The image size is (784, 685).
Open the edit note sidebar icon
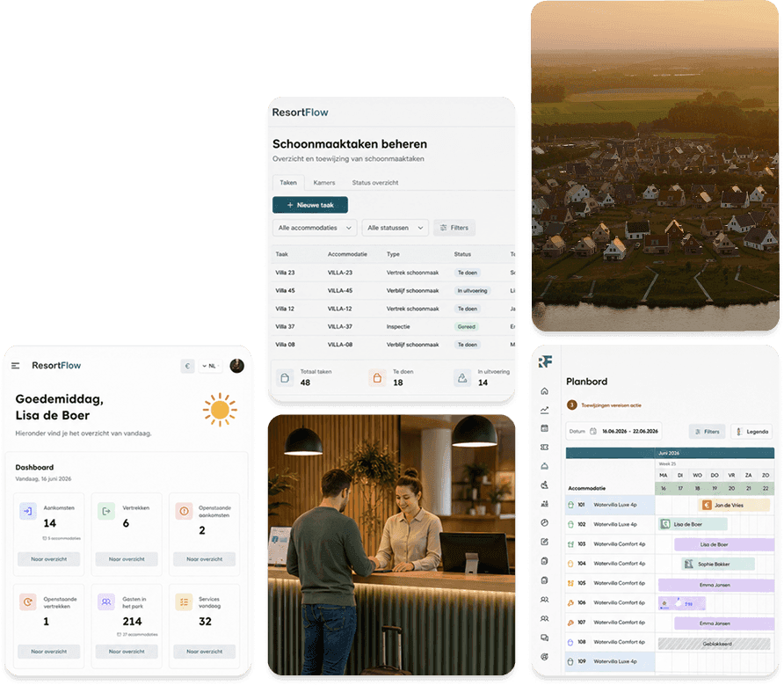[x=545, y=542]
